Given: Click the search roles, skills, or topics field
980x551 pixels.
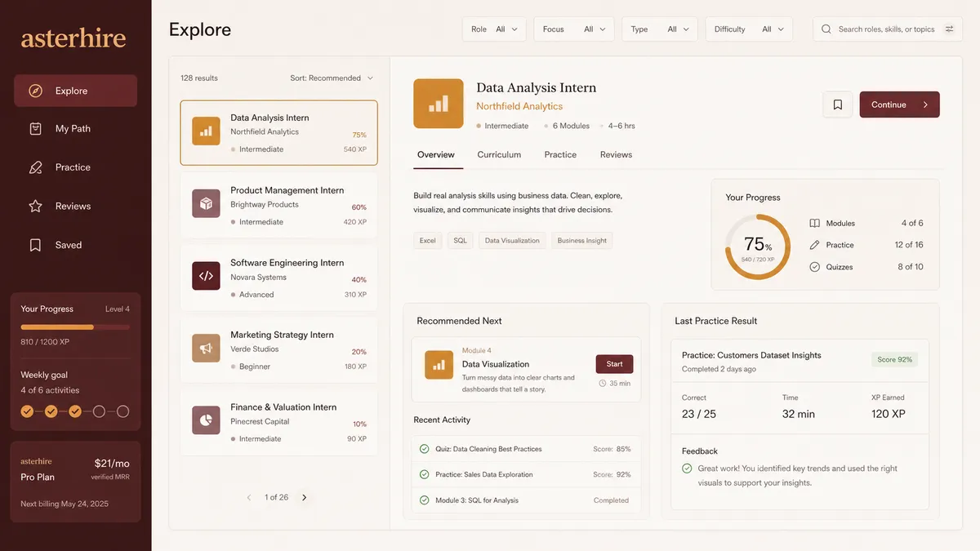Looking at the screenshot, I should pos(888,29).
